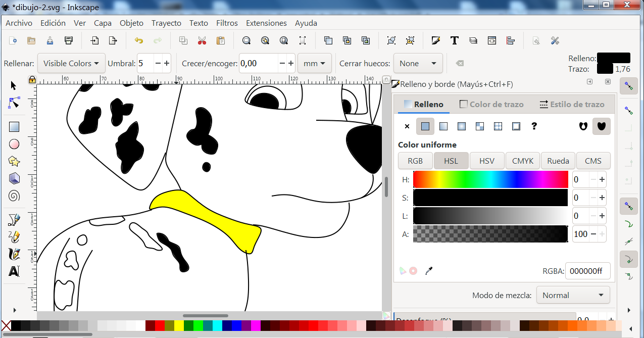The width and height of the screenshot is (644, 338).
Task: Open the XML editor
Action: click(492, 40)
